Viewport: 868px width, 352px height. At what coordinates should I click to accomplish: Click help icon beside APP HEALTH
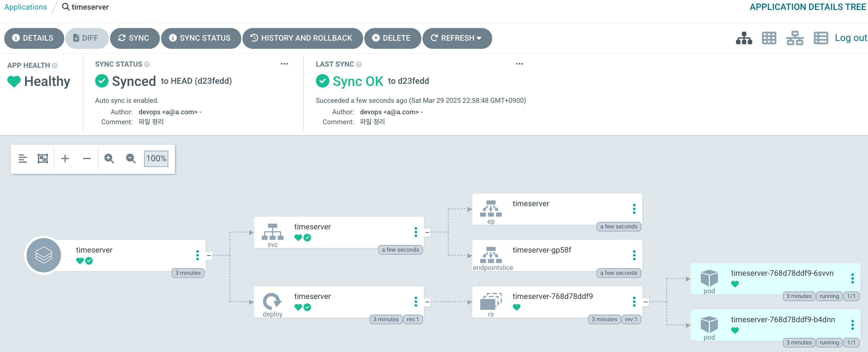click(55, 65)
